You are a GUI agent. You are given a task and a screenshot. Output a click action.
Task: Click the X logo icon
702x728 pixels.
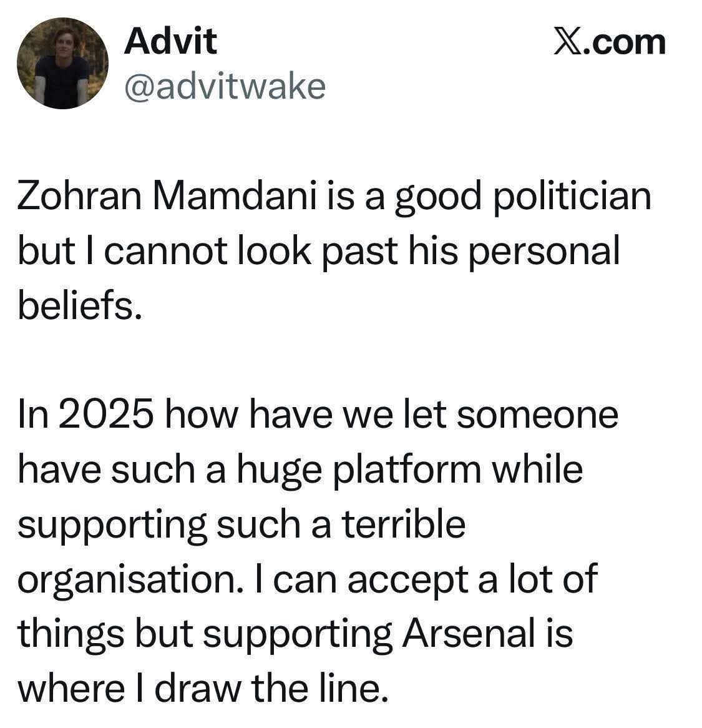[x=568, y=42]
